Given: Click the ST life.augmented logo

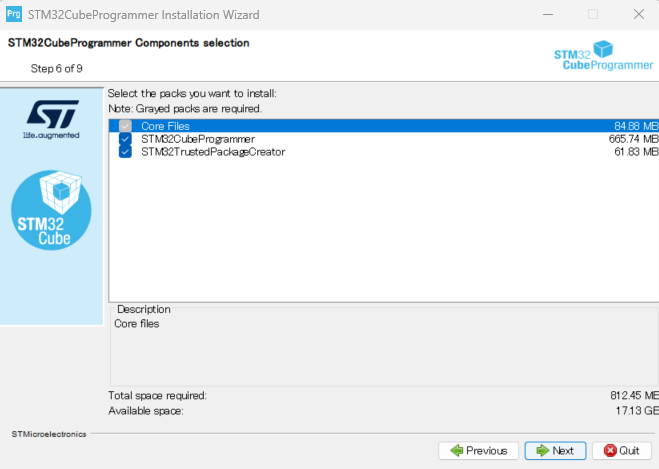Looking at the screenshot, I should pyautogui.click(x=50, y=117).
